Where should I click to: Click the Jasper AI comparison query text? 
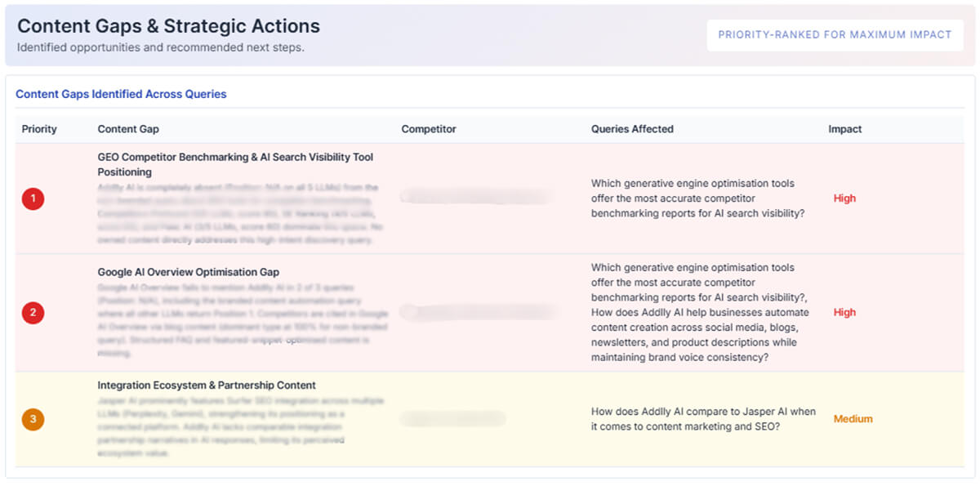[703, 419]
